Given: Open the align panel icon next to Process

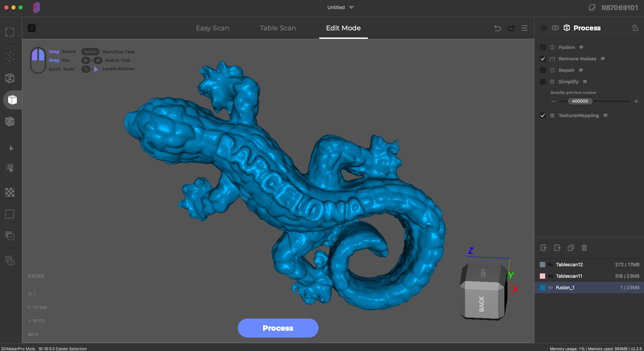Looking at the screenshot, I should tap(555, 28).
